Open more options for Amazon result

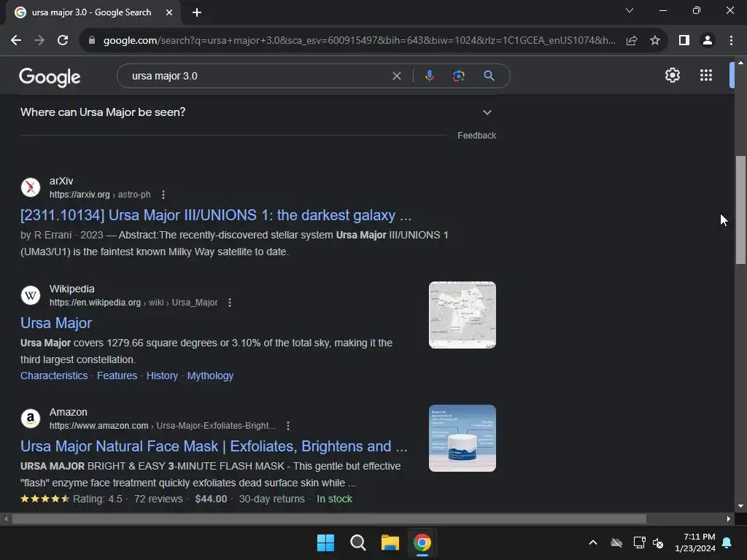tap(288, 426)
